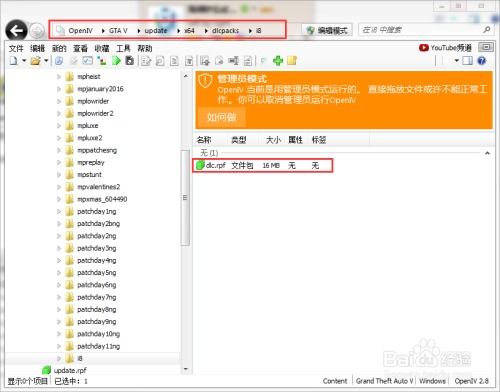Toggle the preview pane layout icon

click(468, 61)
